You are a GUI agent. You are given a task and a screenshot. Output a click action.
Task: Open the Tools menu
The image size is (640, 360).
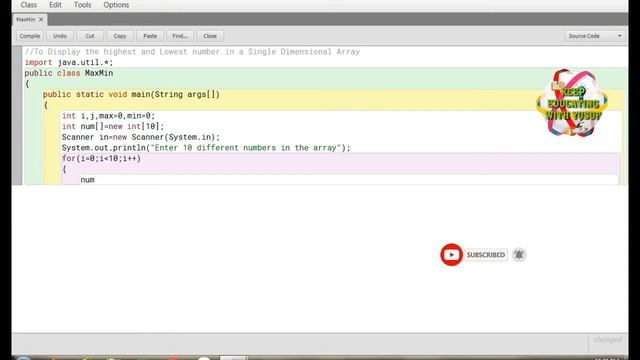(x=82, y=5)
